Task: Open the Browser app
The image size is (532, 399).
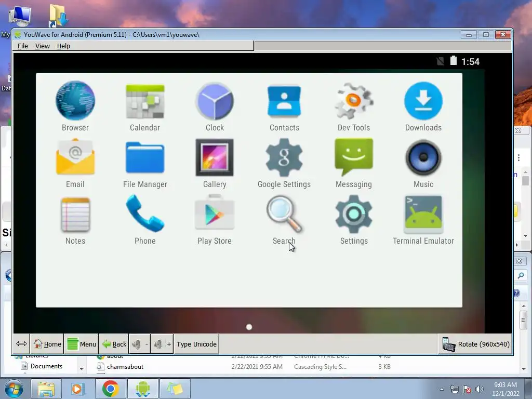Action: coord(75,106)
